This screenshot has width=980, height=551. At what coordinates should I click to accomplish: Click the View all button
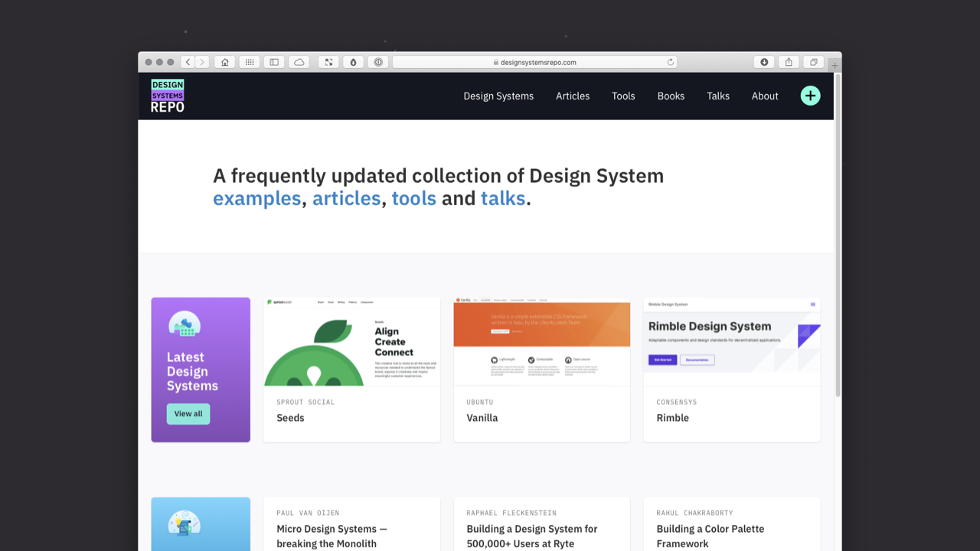coord(188,414)
